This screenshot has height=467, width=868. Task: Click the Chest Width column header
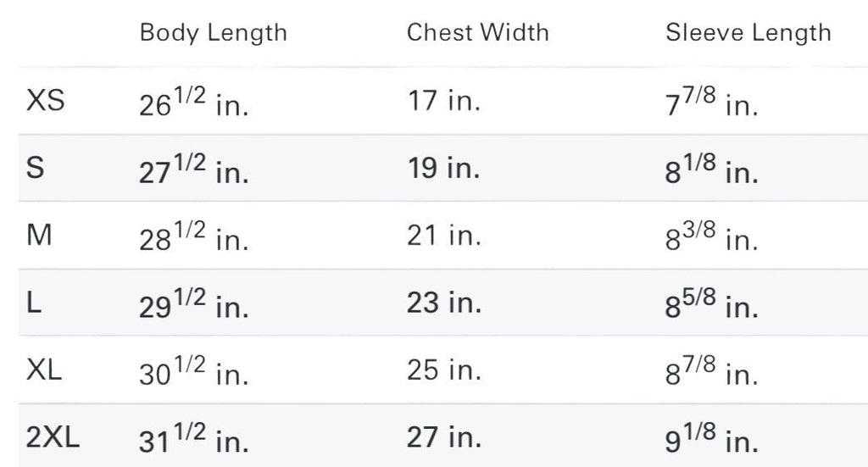tap(477, 33)
